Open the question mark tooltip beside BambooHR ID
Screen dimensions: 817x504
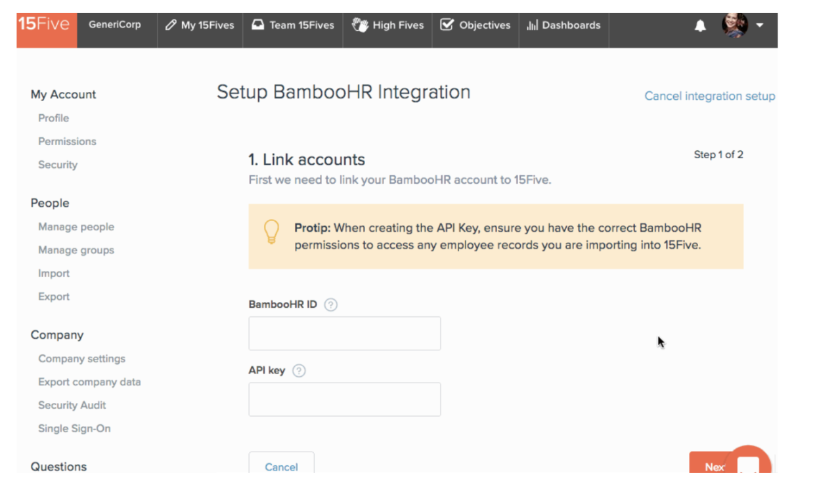point(331,304)
